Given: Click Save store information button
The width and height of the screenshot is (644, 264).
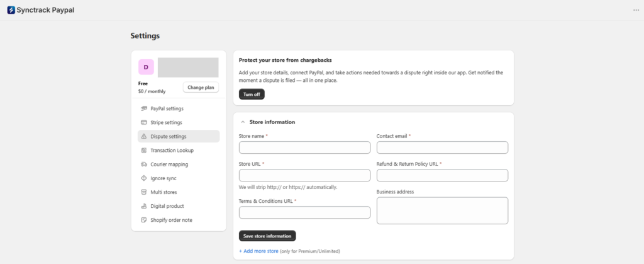Looking at the screenshot, I should (267, 236).
